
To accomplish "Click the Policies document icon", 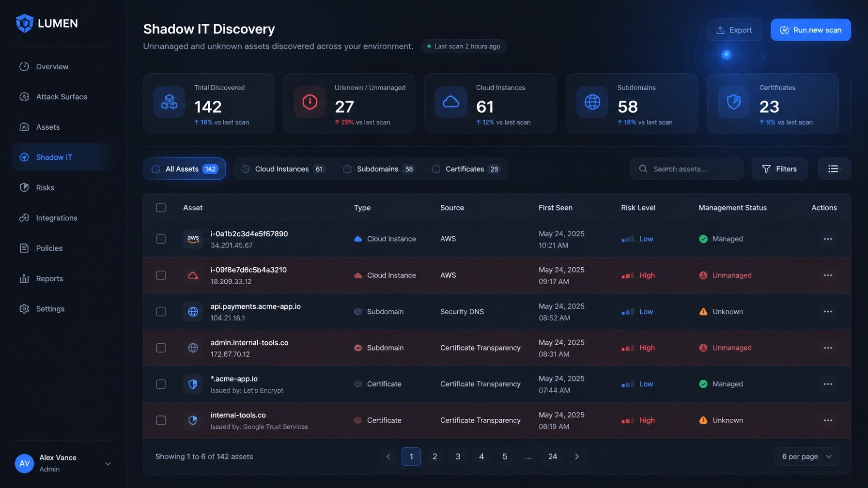I will coord(24,248).
